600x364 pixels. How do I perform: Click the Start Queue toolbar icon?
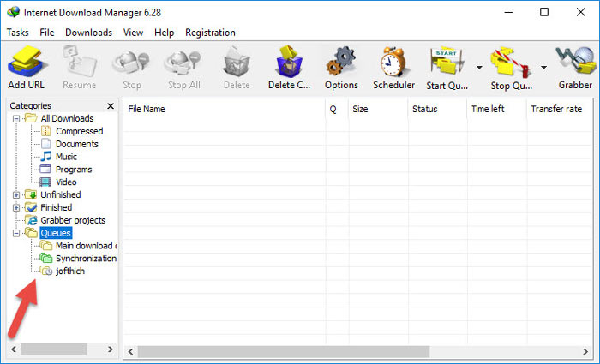(447, 61)
